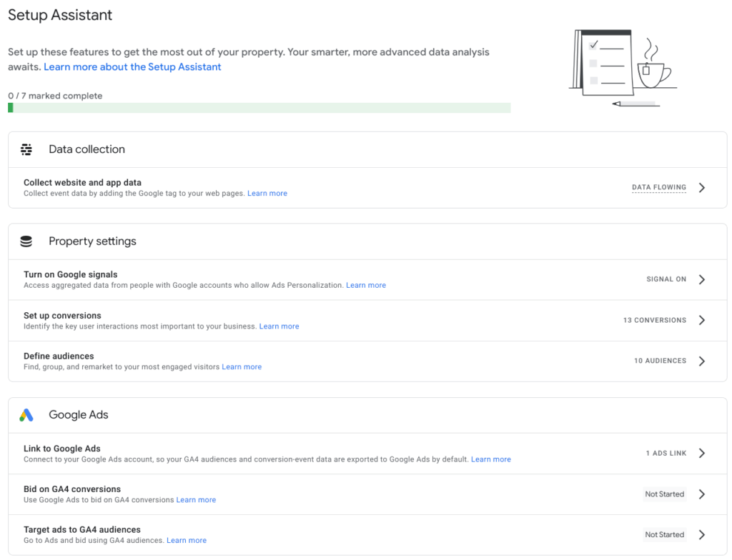
Task: Click Learn more under Set up conversions
Action: click(x=279, y=326)
